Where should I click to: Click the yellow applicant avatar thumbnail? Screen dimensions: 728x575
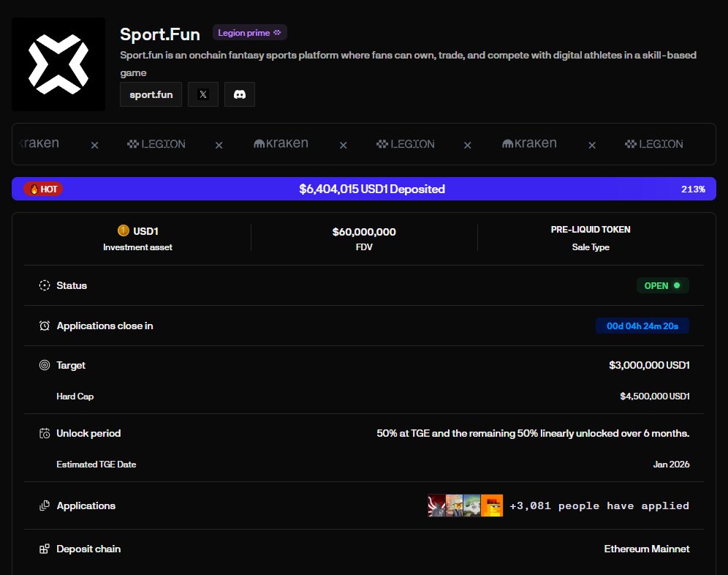tap(492, 506)
